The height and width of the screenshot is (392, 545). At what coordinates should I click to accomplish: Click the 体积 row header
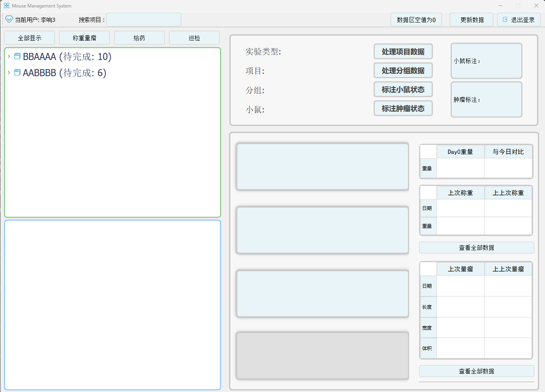[x=428, y=348]
